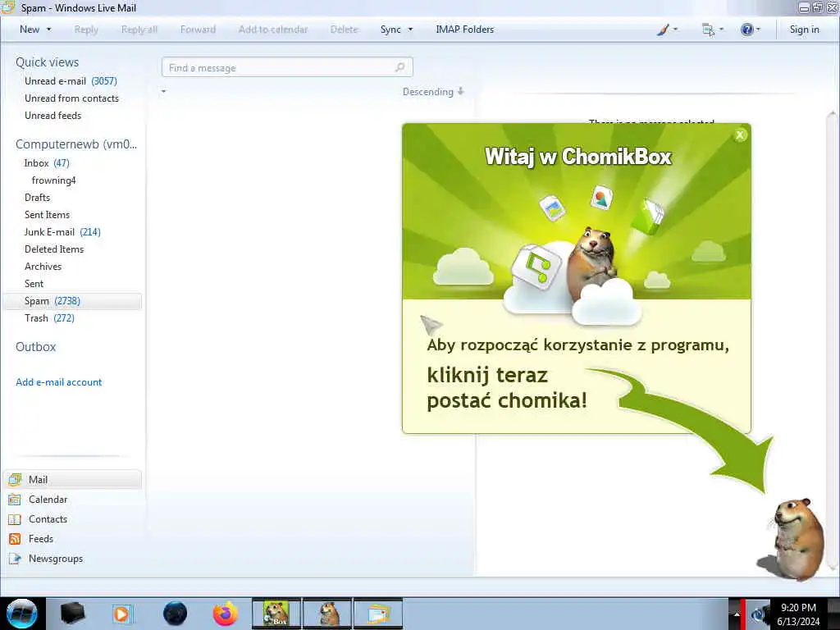
Task: Switch to Windows Live Mail taskbar button
Action: tap(378, 614)
